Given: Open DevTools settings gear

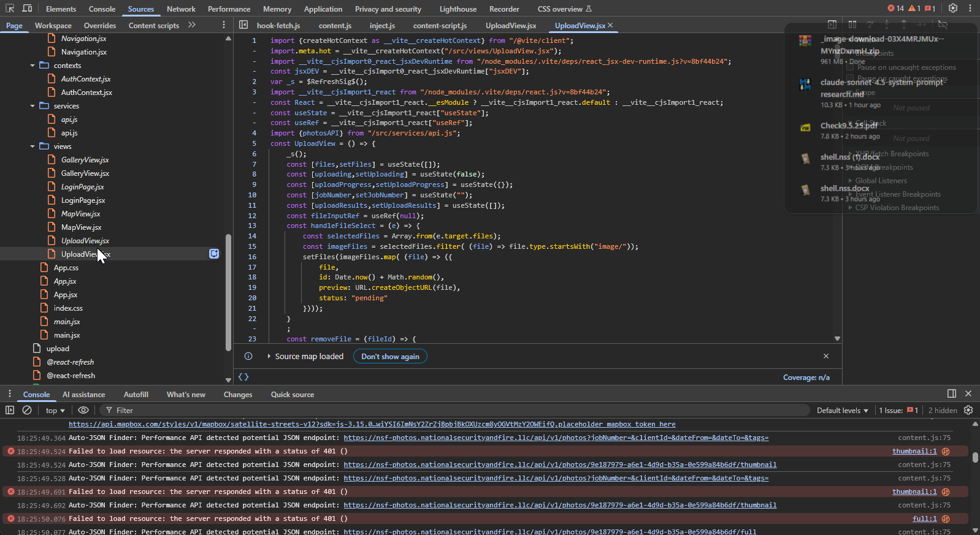Looking at the screenshot, I should tap(952, 9).
